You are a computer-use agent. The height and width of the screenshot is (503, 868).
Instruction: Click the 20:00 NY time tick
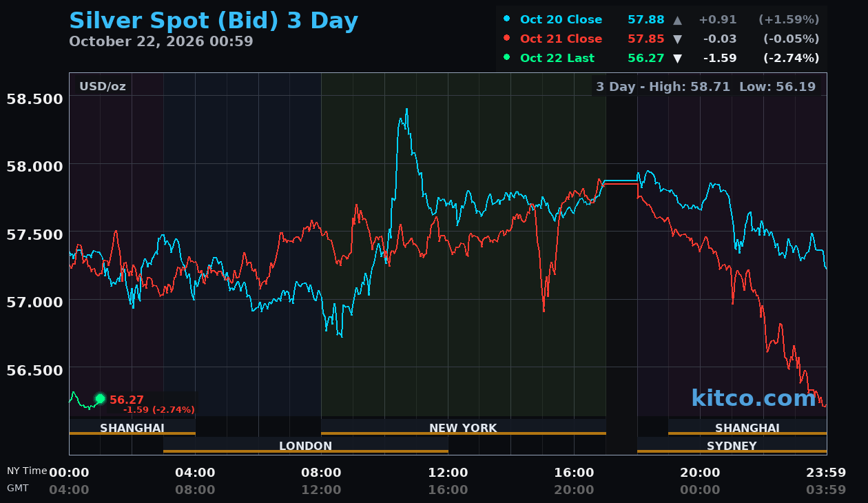pyautogui.click(x=700, y=473)
